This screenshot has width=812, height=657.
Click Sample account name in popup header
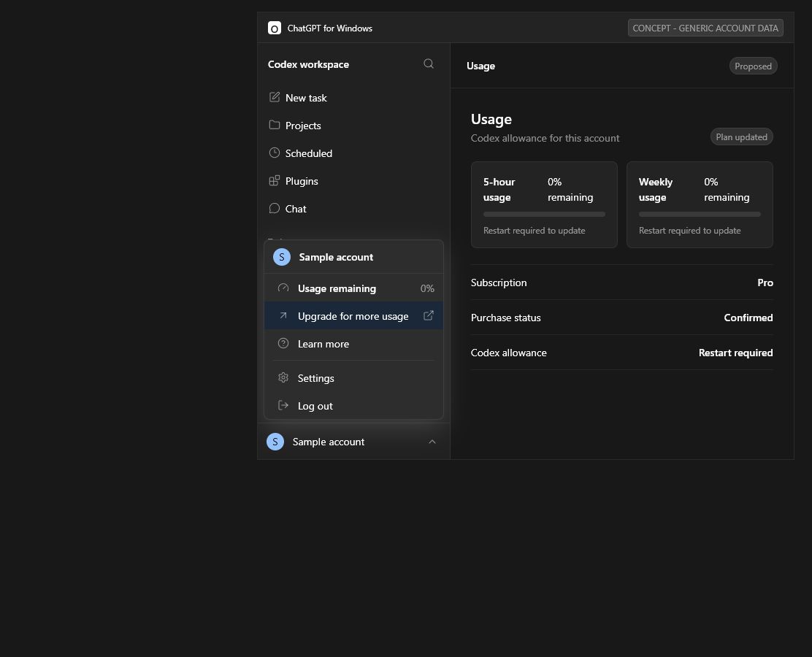pyautogui.click(x=336, y=257)
